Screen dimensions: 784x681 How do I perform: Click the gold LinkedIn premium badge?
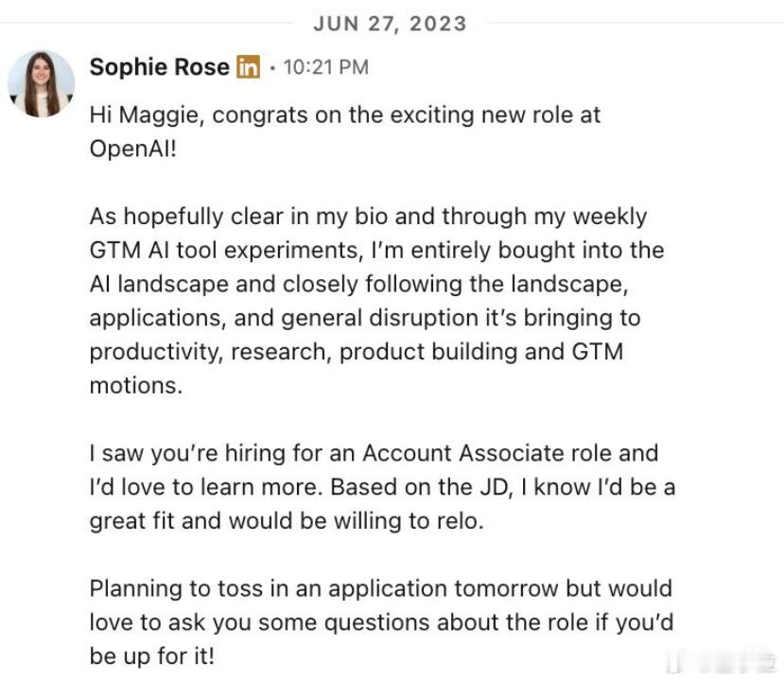click(248, 66)
